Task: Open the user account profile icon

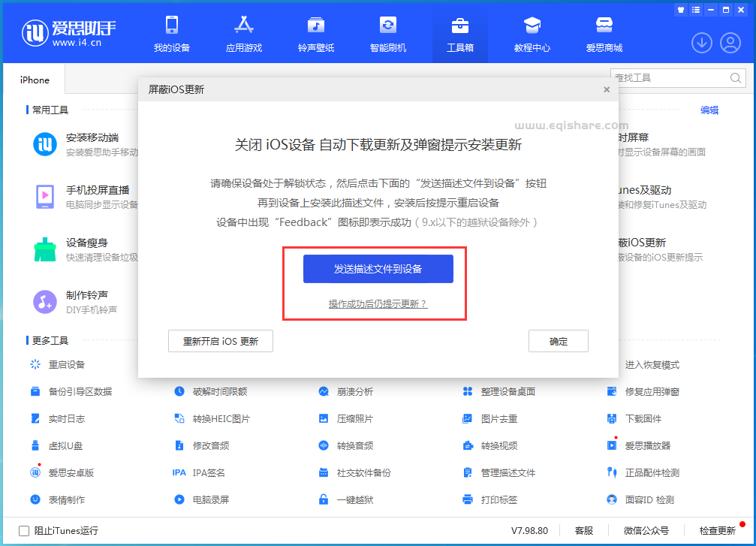Action: coord(730,43)
